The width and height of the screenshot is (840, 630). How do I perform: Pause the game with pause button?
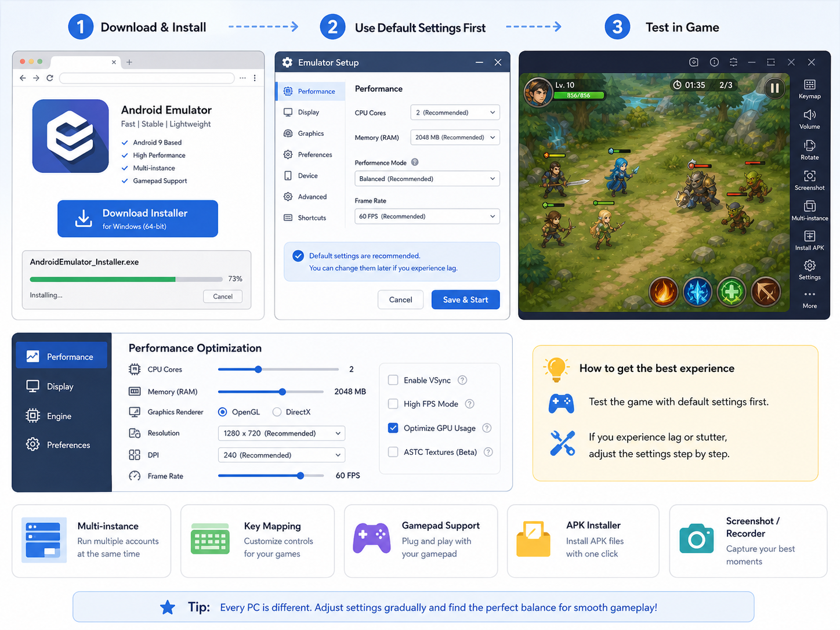pyautogui.click(x=774, y=88)
